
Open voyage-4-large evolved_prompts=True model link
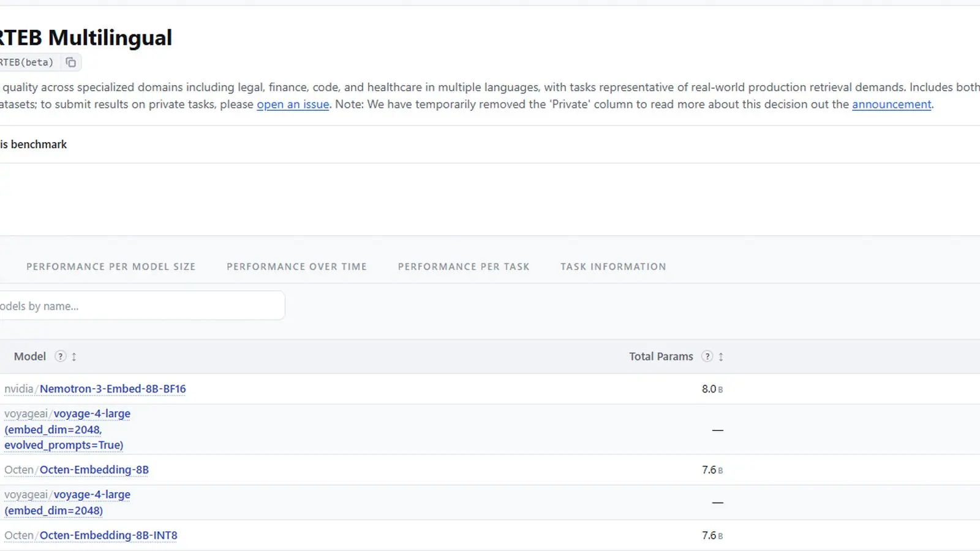pyautogui.click(x=67, y=429)
